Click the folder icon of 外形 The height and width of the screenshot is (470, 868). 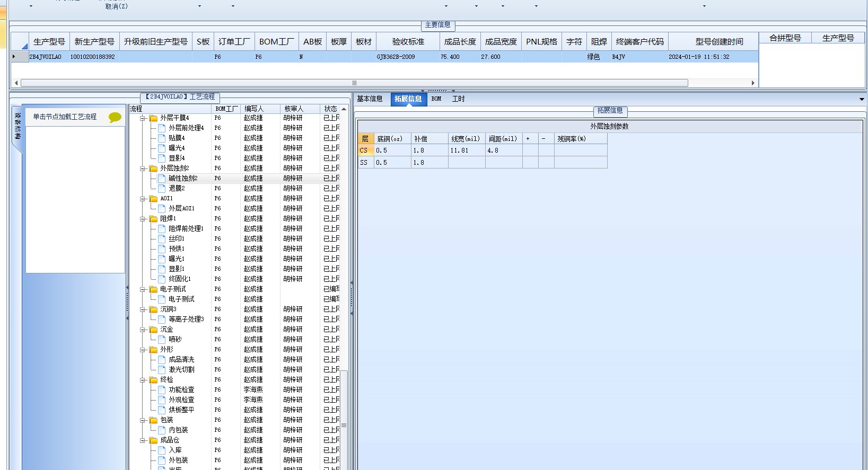point(153,350)
